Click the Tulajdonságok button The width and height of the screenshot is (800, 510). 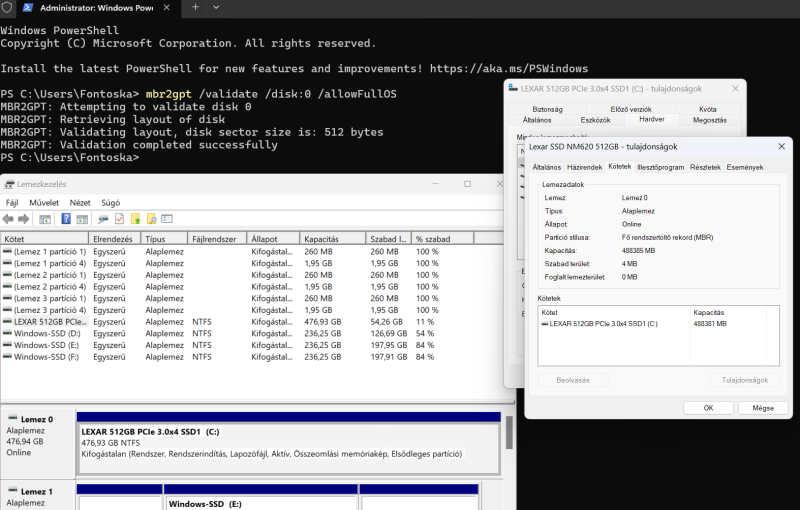(x=744, y=380)
